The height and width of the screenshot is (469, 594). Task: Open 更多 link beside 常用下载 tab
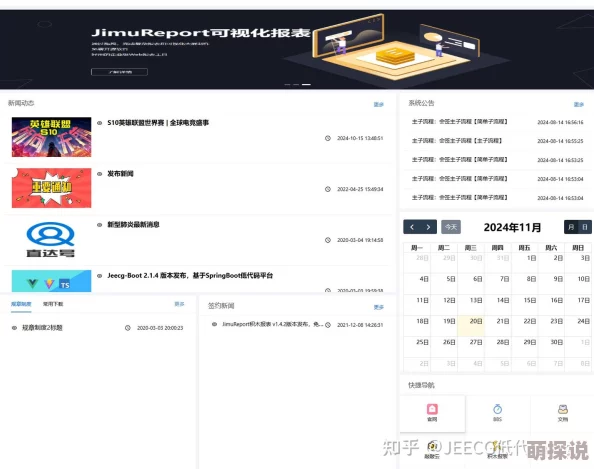pos(179,304)
